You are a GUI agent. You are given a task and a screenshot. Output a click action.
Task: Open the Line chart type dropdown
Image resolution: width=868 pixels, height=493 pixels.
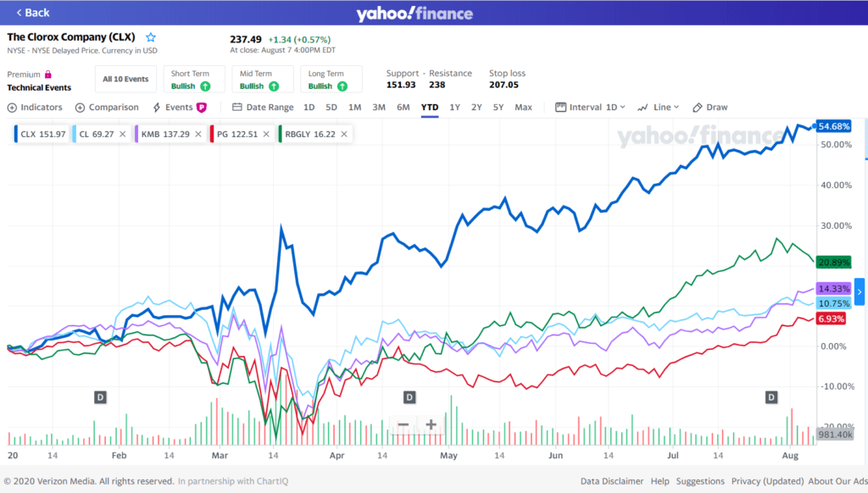click(x=658, y=108)
